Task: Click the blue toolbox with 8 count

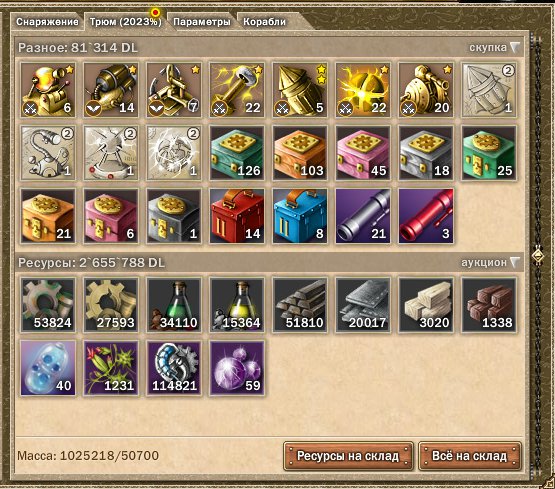Action: [300, 216]
